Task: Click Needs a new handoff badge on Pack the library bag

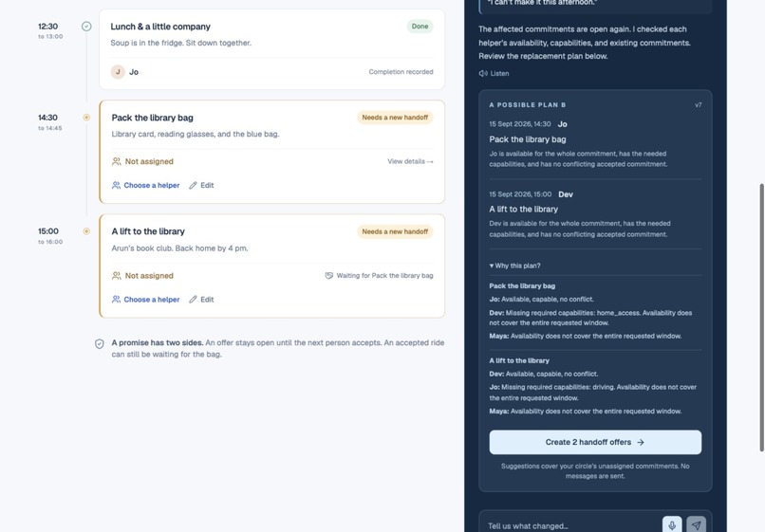Action: (x=395, y=118)
